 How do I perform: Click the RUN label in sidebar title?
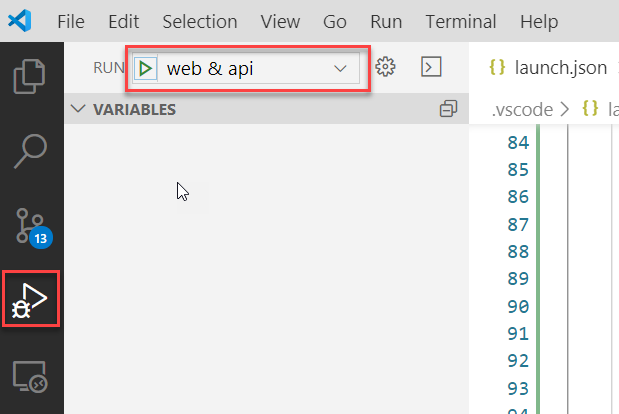pos(109,68)
